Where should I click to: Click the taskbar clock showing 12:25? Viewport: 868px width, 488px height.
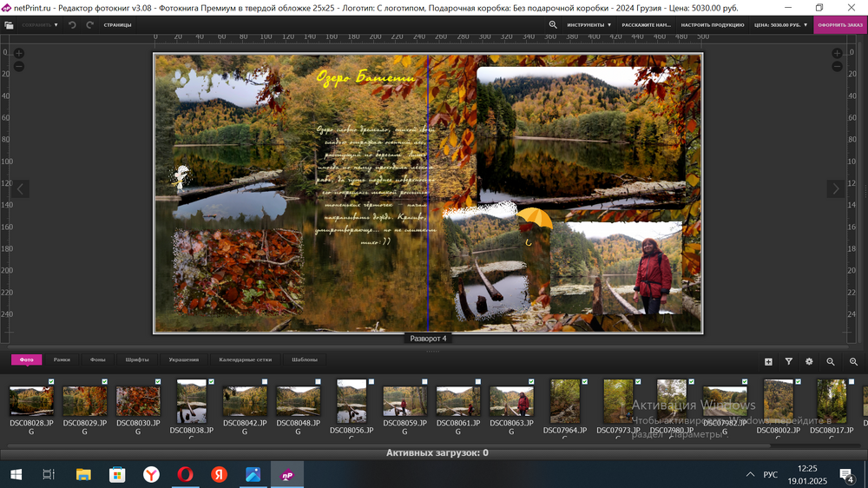click(x=807, y=469)
